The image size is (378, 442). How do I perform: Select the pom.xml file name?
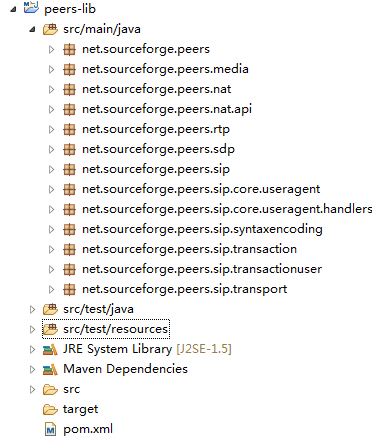(88, 429)
